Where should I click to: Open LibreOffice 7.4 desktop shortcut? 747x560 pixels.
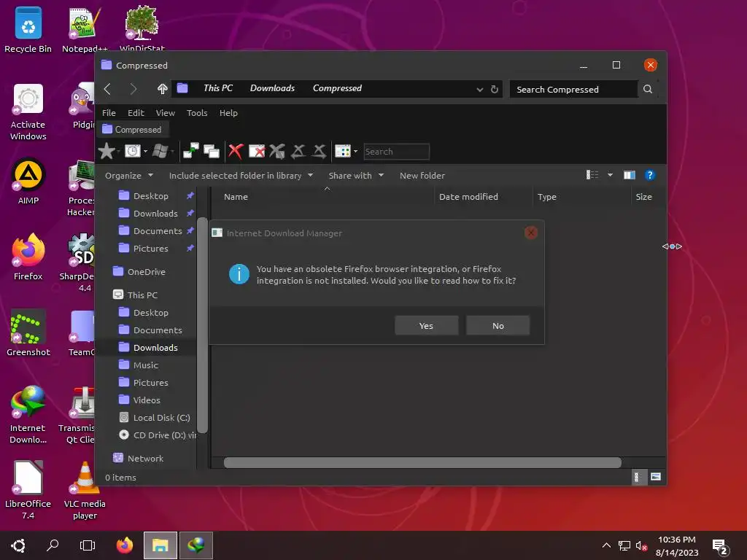(28, 491)
